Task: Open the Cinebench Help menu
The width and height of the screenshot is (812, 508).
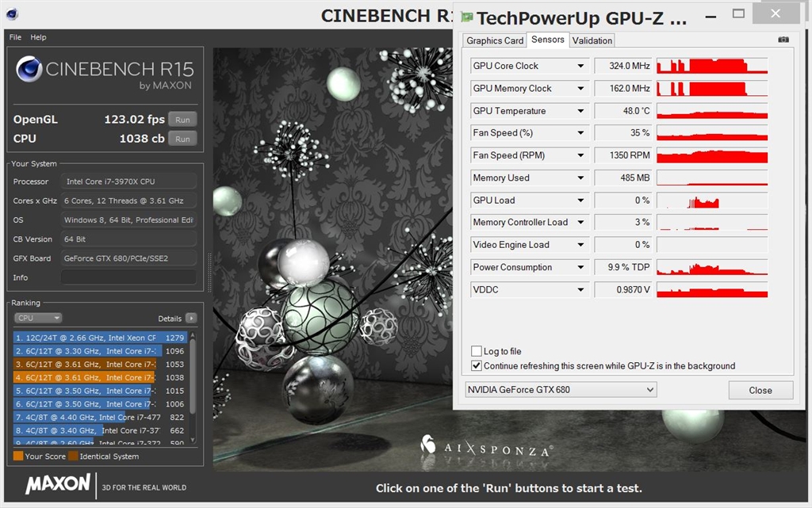Action: pos(38,37)
